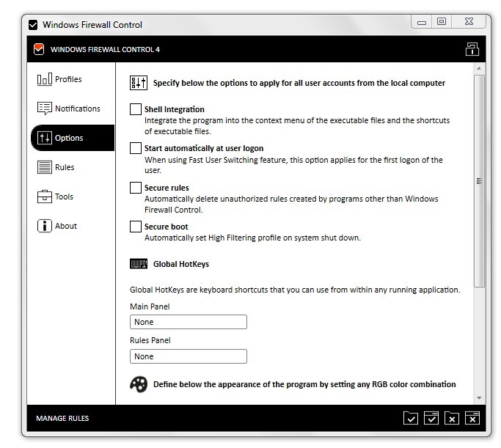Image resolution: width=501 pixels, height=448 pixels.
Task: Open the Notifications section
Action: (69, 109)
